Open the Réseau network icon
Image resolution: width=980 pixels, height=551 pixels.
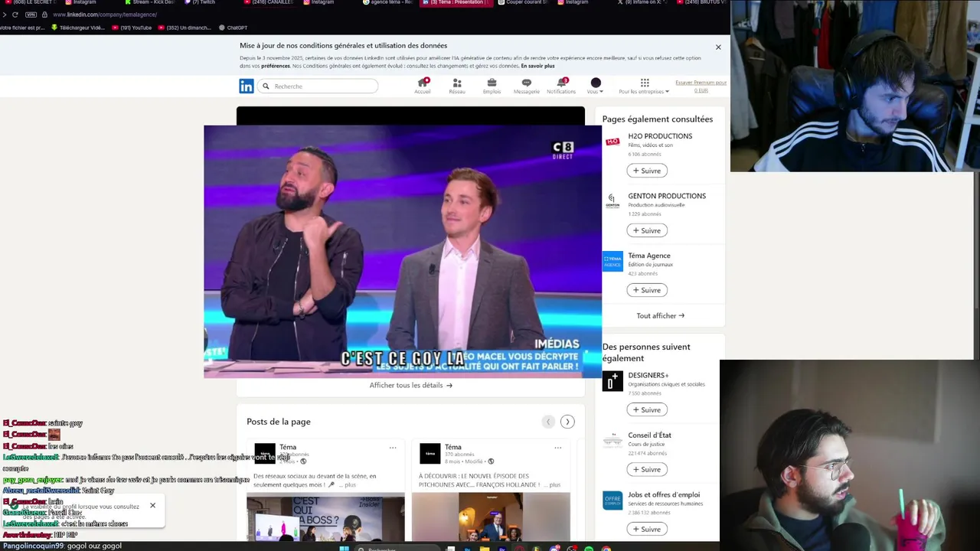457,86
